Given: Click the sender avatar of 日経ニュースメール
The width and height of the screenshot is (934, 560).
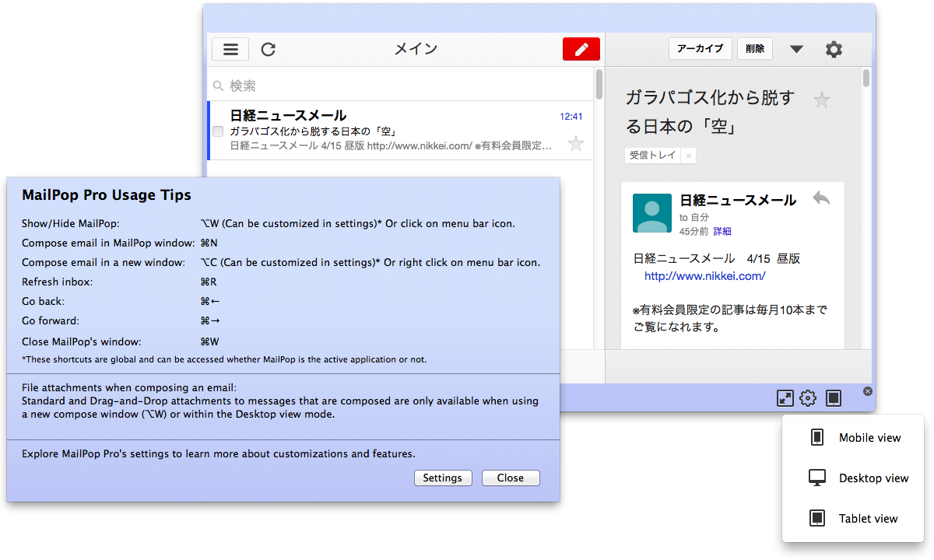Looking at the screenshot, I should pos(652,213).
